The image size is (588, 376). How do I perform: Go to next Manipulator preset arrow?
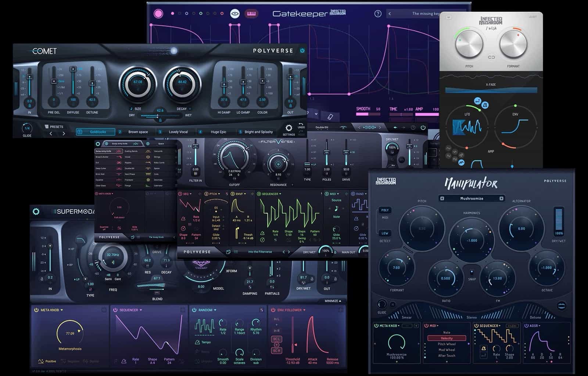click(501, 198)
